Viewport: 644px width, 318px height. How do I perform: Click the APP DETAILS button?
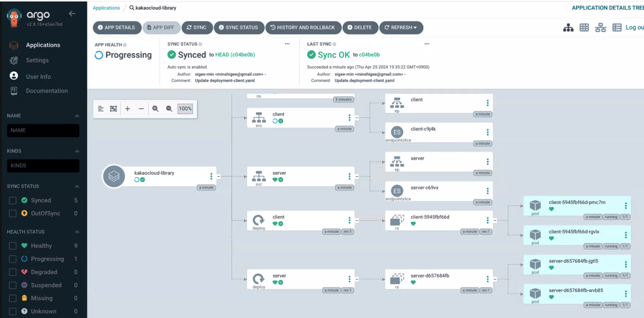117,27
